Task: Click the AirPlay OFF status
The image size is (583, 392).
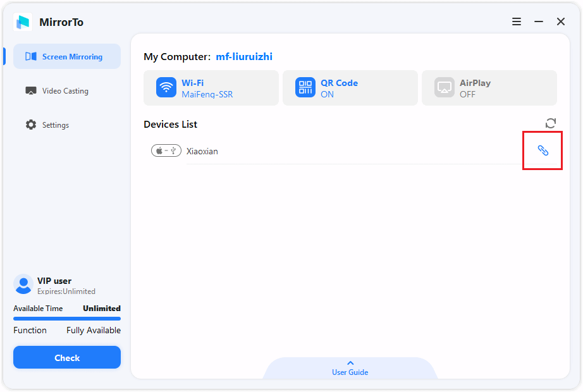Action: point(467,94)
